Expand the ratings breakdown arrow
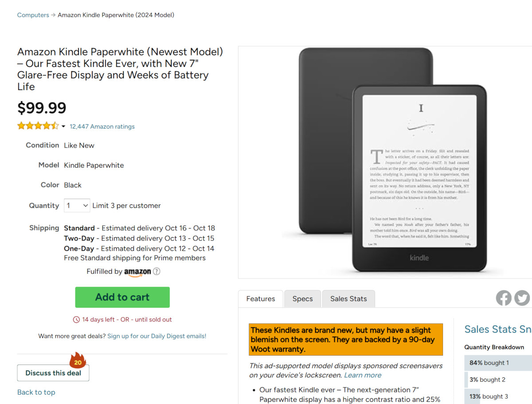This screenshot has height=404, width=532. (63, 126)
